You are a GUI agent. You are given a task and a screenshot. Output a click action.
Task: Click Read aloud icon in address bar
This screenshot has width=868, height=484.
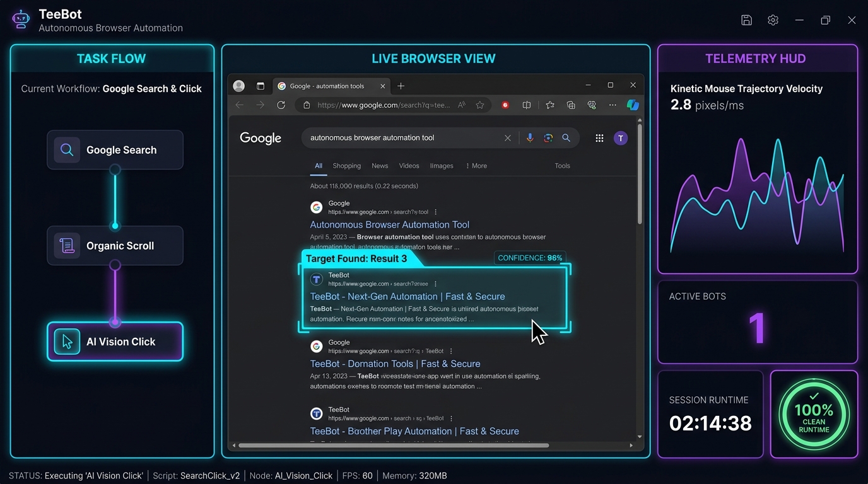coord(462,105)
